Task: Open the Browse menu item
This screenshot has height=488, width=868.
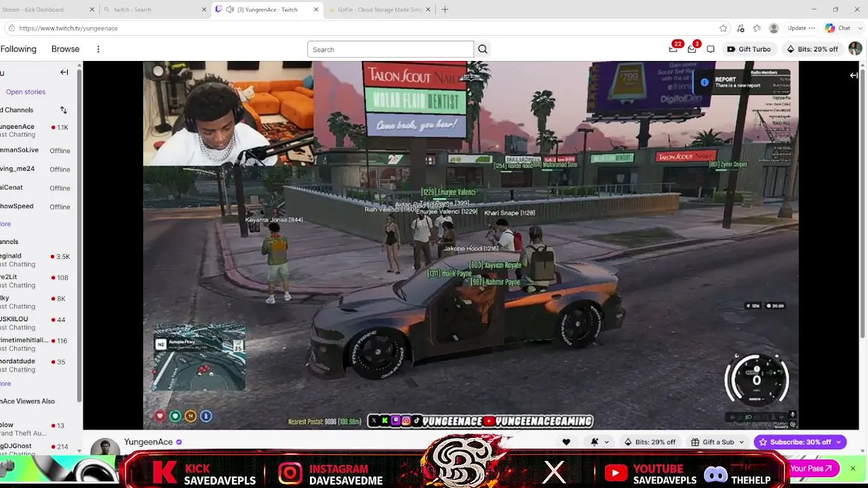Action: [x=65, y=49]
